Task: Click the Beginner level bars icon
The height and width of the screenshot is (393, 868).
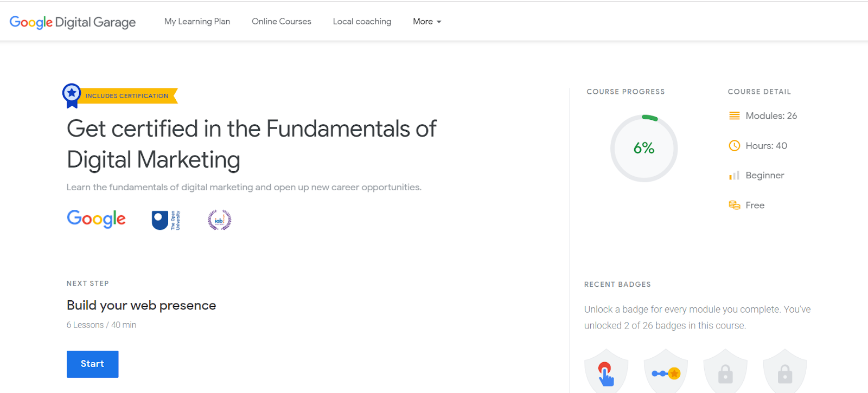Action: [734, 176]
